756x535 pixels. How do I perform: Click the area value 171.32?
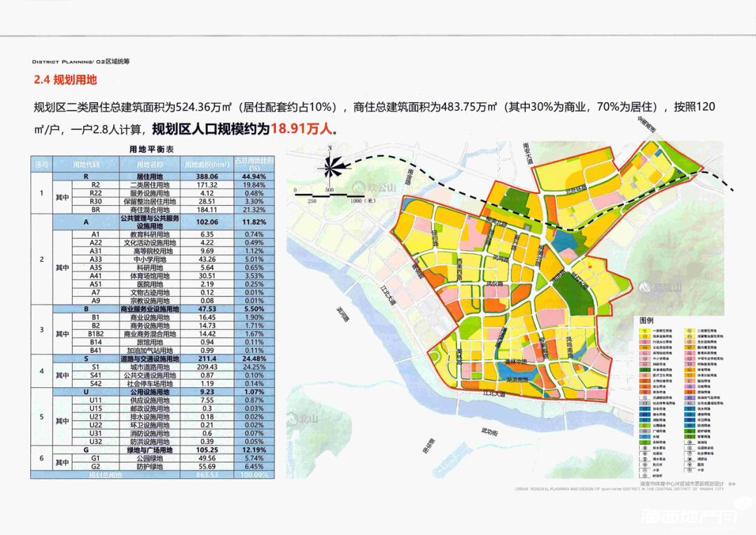click(x=206, y=185)
